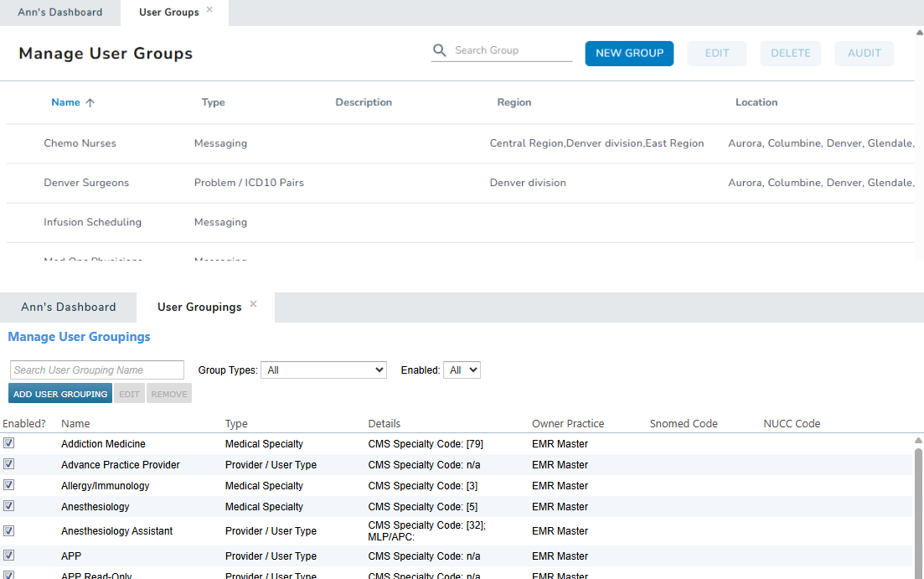Switch to the top Ann's Dashboard tab
The height and width of the screenshot is (579, 924).
pyautogui.click(x=59, y=13)
